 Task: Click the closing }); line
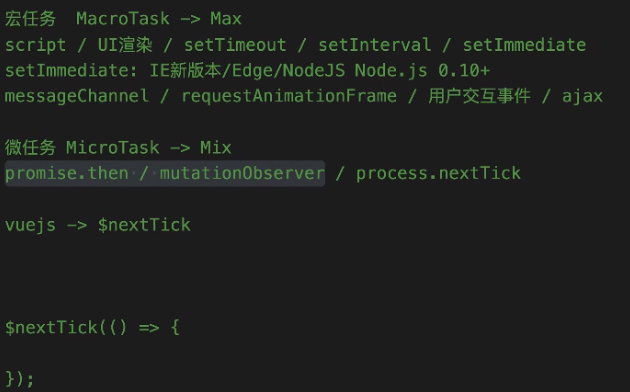click(x=20, y=379)
